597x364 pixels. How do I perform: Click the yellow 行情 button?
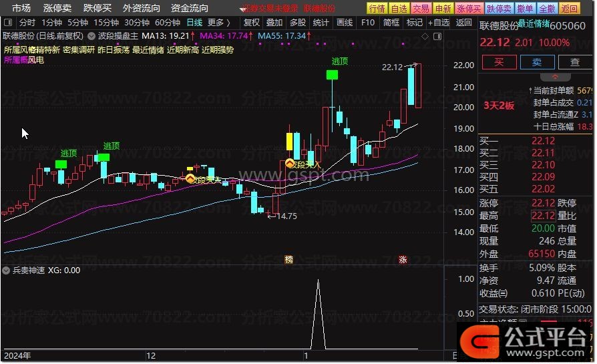click(x=377, y=9)
